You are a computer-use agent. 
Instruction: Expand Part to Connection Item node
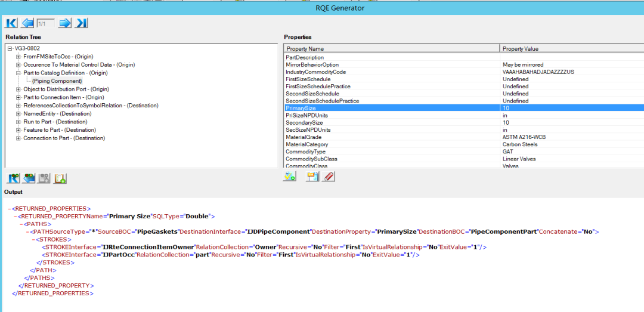18,97
